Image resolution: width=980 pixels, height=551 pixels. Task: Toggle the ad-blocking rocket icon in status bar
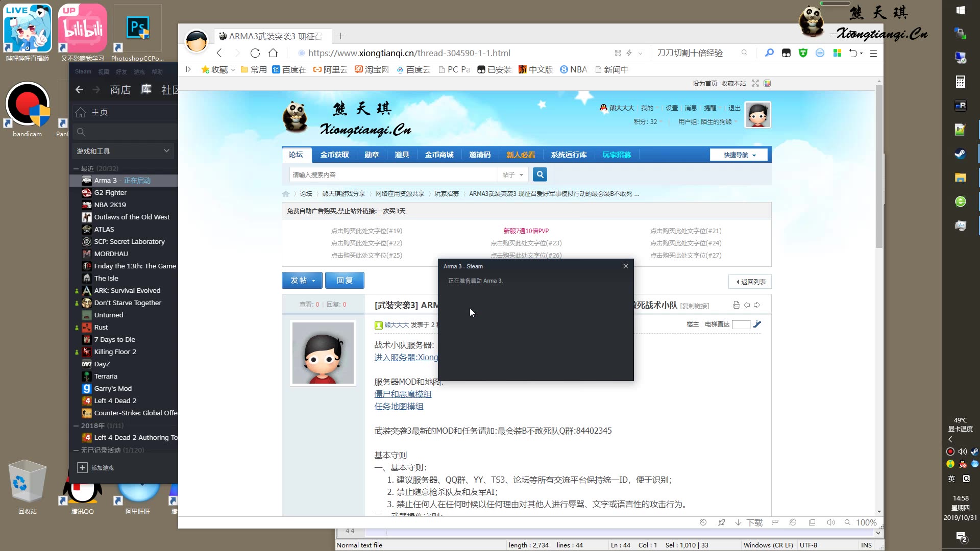click(x=722, y=522)
